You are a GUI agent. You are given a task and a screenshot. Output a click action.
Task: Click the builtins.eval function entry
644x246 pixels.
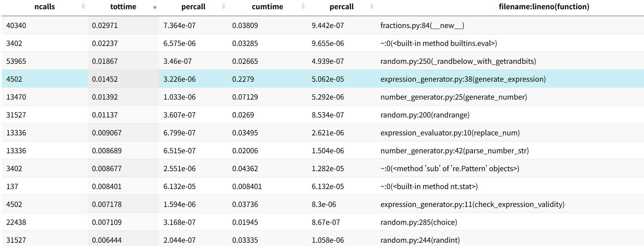point(439,43)
